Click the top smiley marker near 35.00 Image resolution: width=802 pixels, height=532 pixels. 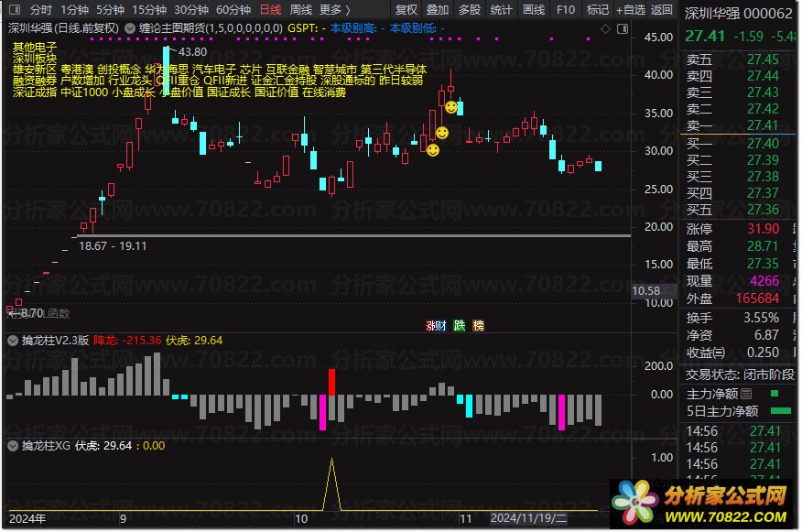pos(451,107)
